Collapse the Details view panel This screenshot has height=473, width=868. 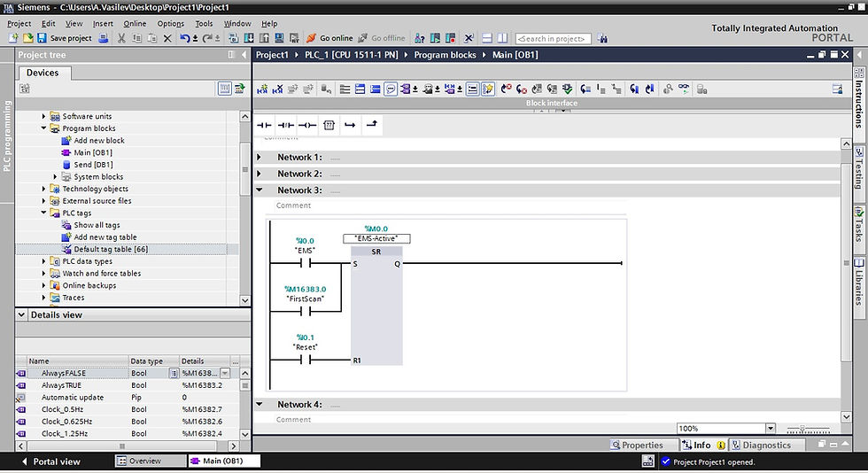click(21, 314)
